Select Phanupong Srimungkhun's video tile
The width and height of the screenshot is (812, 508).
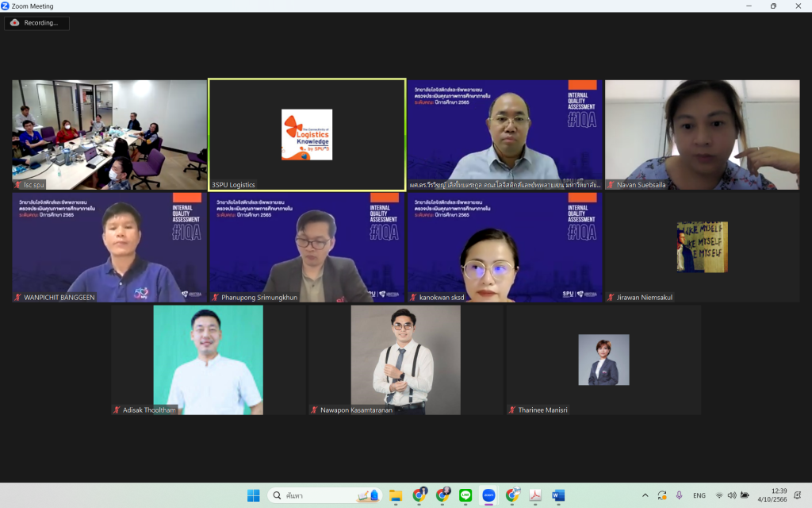(x=307, y=248)
